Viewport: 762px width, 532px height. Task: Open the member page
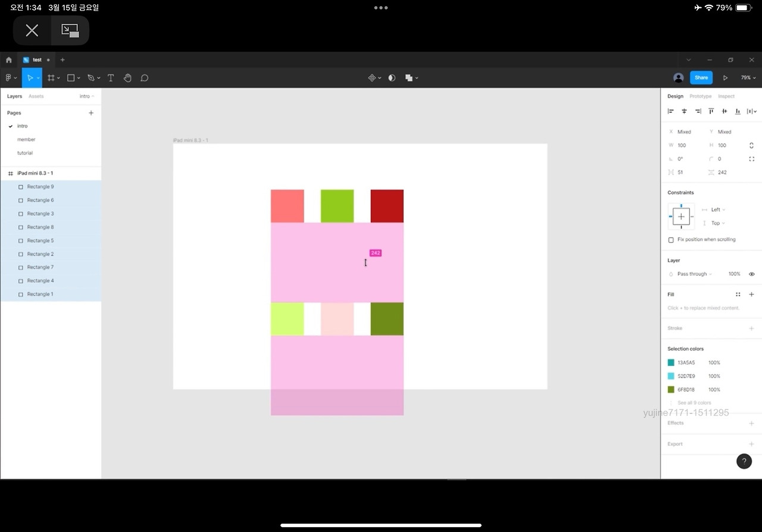[x=26, y=140]
